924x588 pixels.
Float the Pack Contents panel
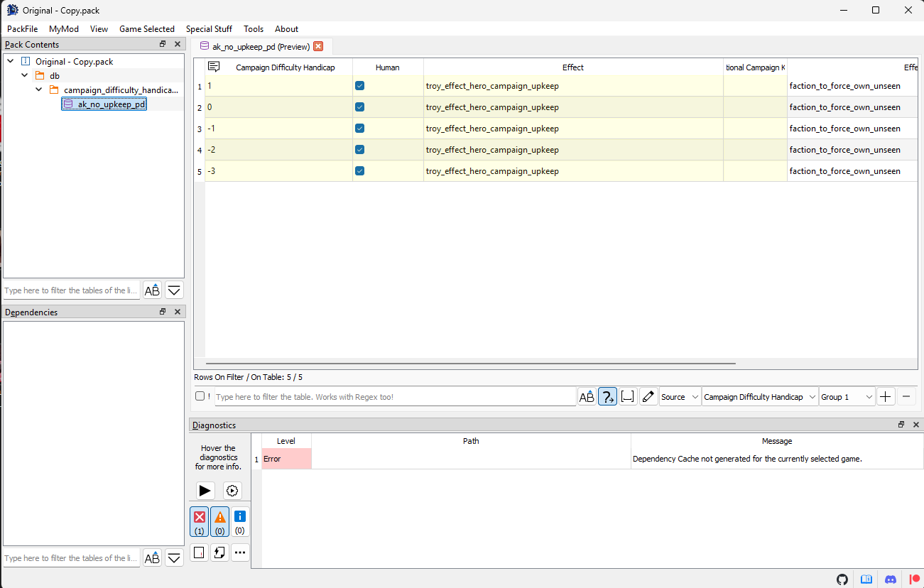pos(163,44)
